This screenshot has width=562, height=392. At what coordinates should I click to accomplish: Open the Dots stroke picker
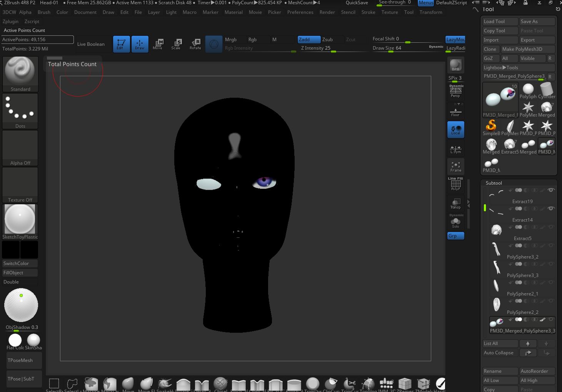tap(20, 111)
